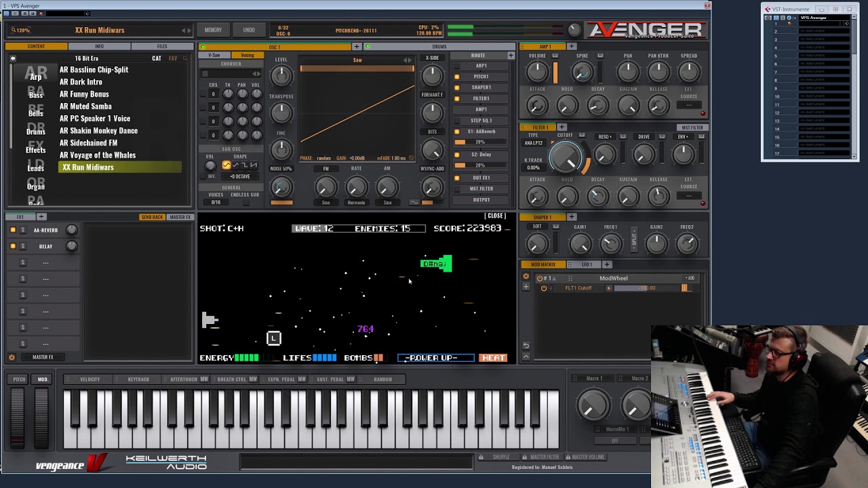Viewport: 868px width, 488px height.
Task: Click the mod matrix undo arrow icon
Action: click(x=526, y=346)
